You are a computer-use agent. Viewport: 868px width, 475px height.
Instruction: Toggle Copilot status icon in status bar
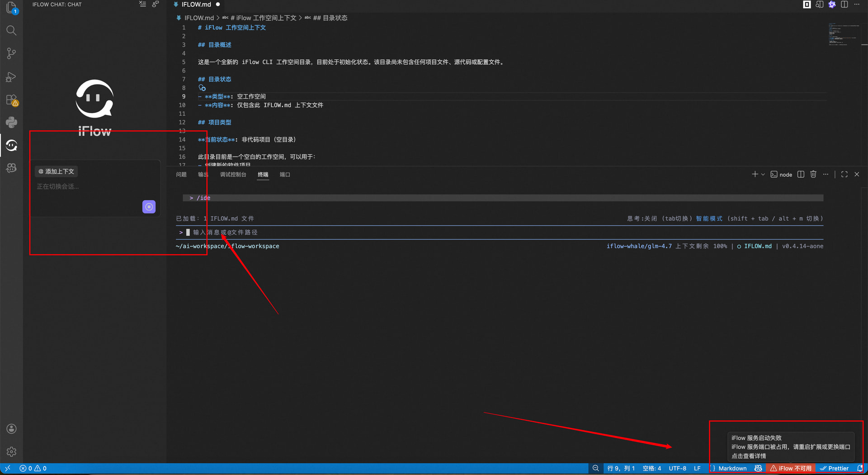[758, 468]
